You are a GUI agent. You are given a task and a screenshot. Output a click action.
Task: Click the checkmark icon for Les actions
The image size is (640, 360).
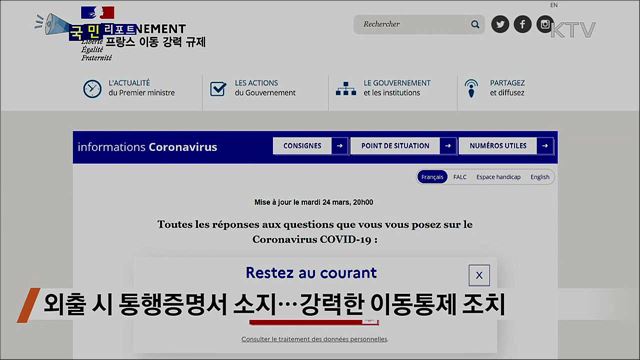(218, 89)
